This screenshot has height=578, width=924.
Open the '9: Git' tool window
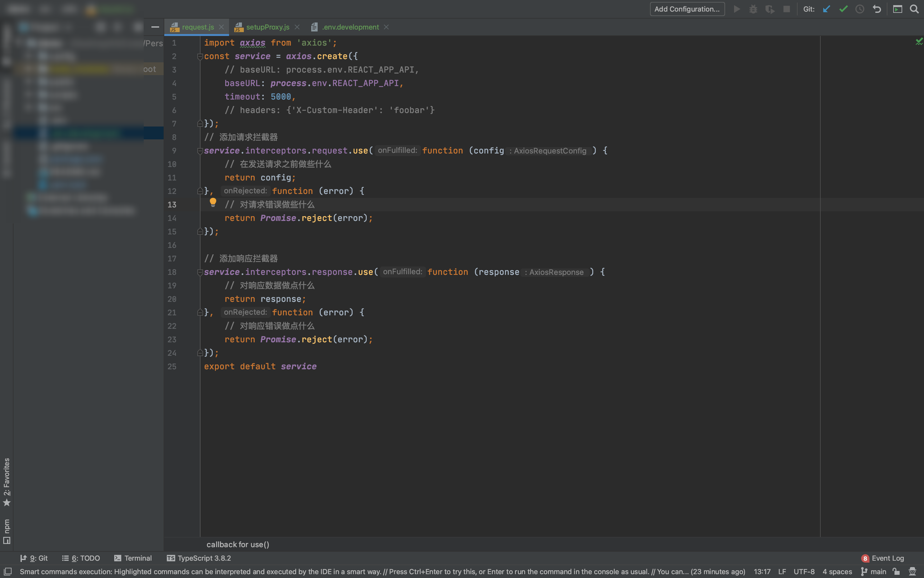click(x=34, y=558)
